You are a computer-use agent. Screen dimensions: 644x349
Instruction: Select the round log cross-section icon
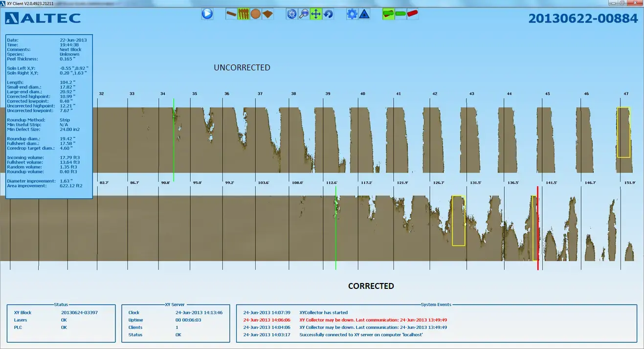click(255, 14)
